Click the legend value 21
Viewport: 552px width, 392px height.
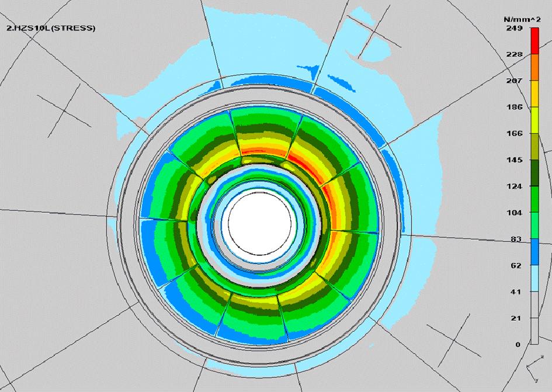pyautogui.click(x=516, y=318)
